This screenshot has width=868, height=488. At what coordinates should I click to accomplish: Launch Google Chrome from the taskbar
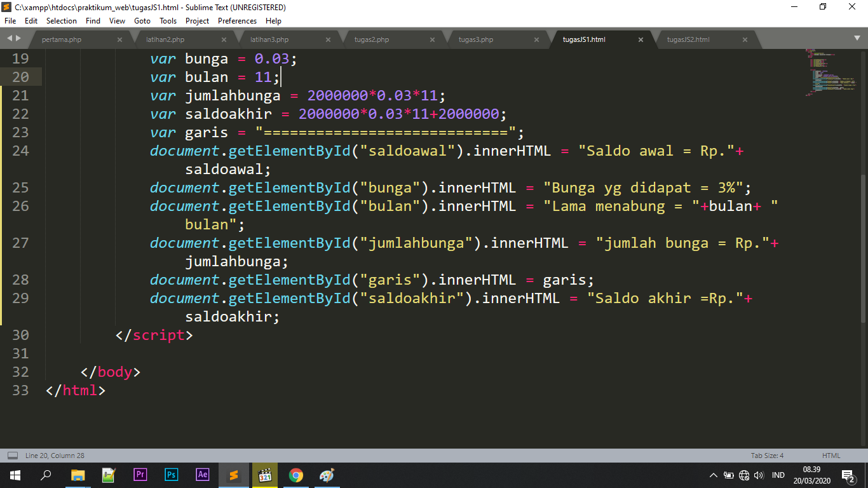[296, 475]
